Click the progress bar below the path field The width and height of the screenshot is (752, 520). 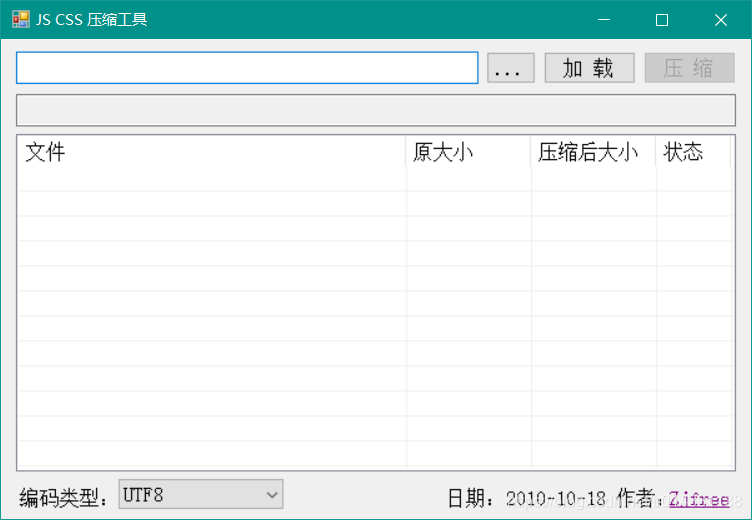click(x=376, y=110)
